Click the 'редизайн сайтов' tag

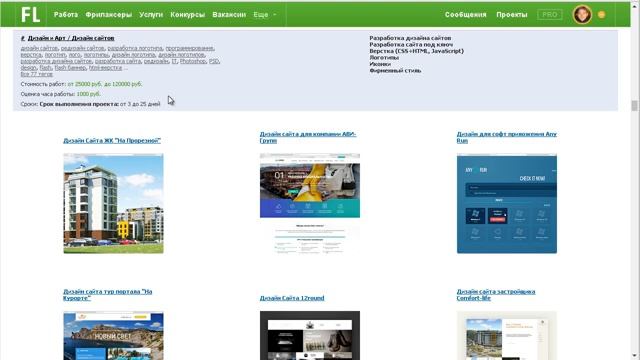click(x=83, y=48)
